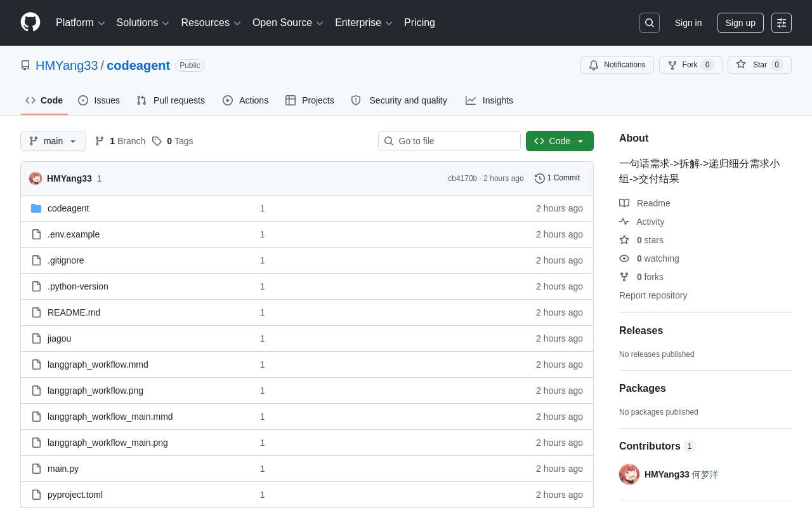Go to the GitHub homepage logo

coord(30,23)
